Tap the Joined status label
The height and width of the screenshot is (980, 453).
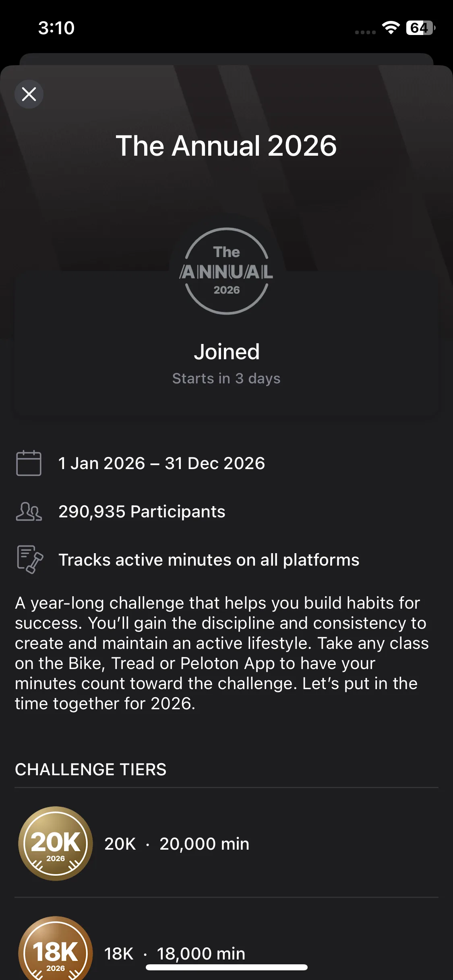[x=226, y=352]
